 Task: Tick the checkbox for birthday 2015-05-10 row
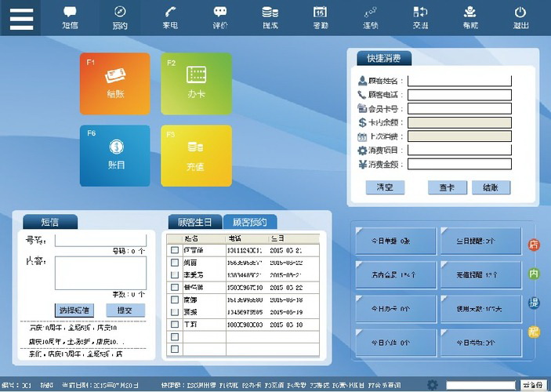pos(174,325)
